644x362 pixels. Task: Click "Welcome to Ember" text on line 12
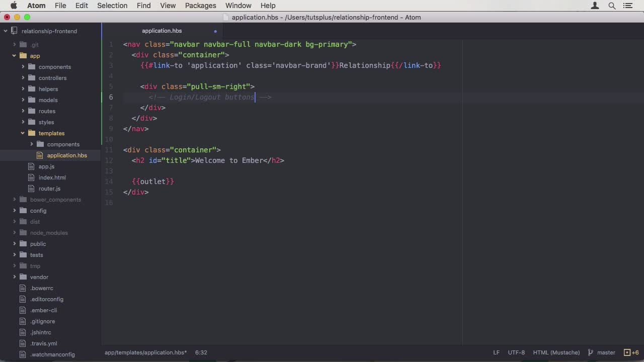[x=229, y=160]
